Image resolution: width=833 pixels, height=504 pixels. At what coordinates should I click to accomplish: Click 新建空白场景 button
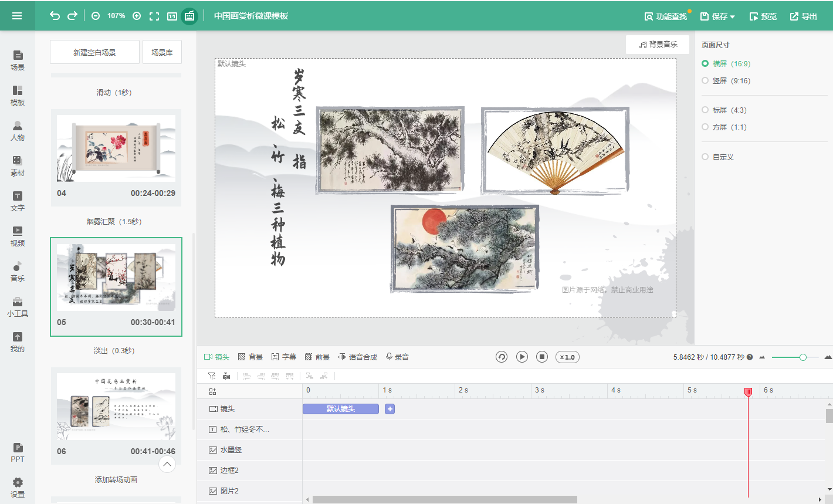(94, 52)
